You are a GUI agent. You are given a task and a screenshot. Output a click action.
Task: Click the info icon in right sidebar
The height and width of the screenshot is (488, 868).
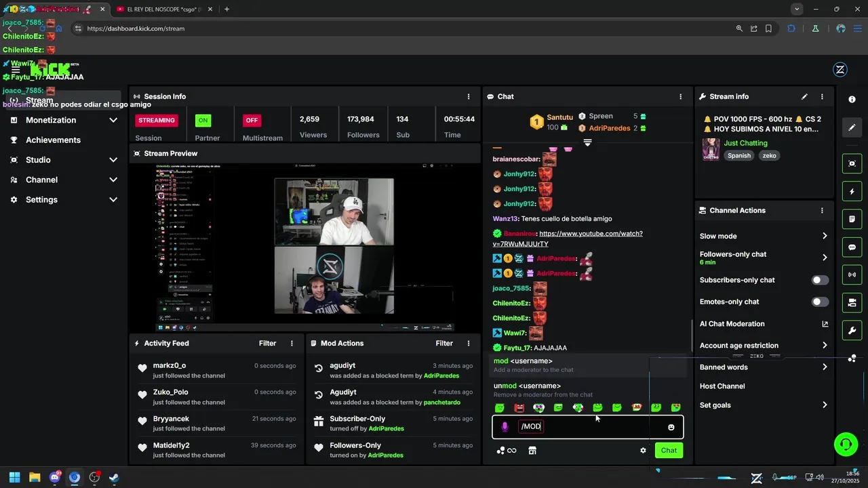[852, 99]
